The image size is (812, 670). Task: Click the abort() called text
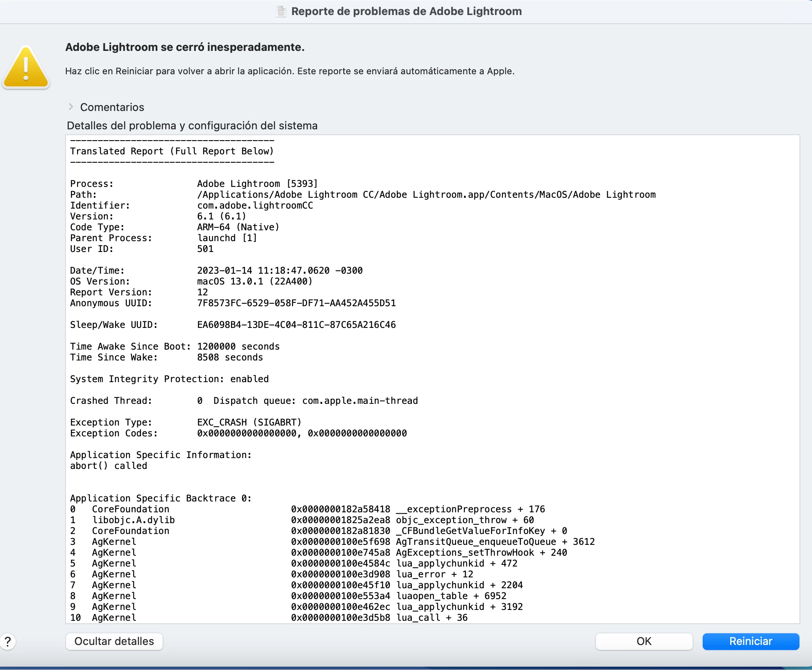point(108,466)
